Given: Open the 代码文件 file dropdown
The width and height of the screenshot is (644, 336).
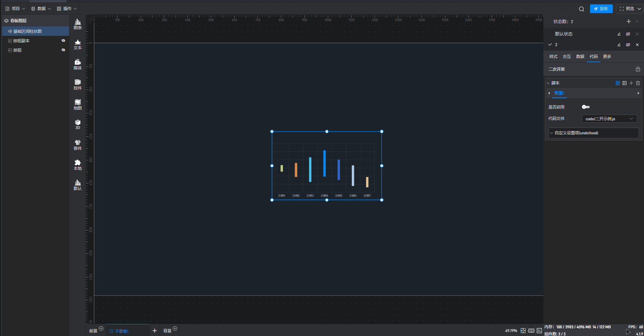Looking at the screenshot, I should coord(609,119).
